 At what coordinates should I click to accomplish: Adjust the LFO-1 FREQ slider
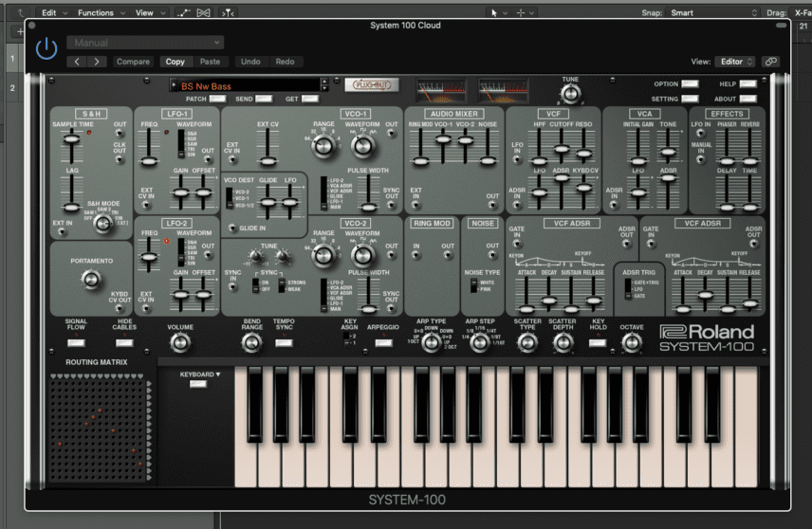point(149,161)
